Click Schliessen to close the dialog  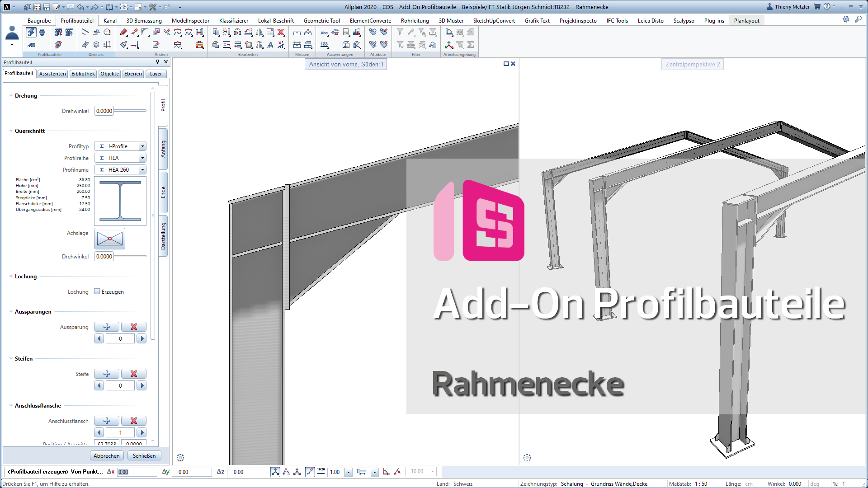pos(144,455)
